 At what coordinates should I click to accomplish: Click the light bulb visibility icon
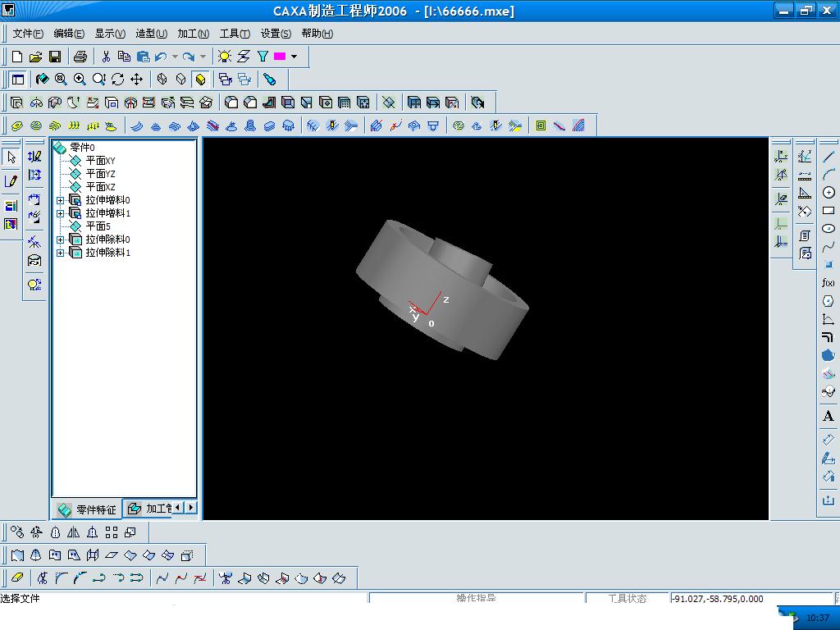(x=225, y=57)
